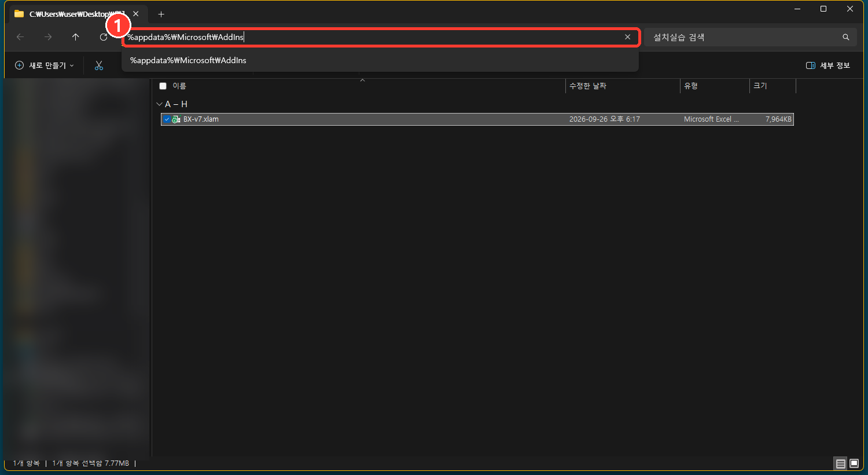
Task: Sort by 수정한 날짜 column header
Action: coord(588,86)
